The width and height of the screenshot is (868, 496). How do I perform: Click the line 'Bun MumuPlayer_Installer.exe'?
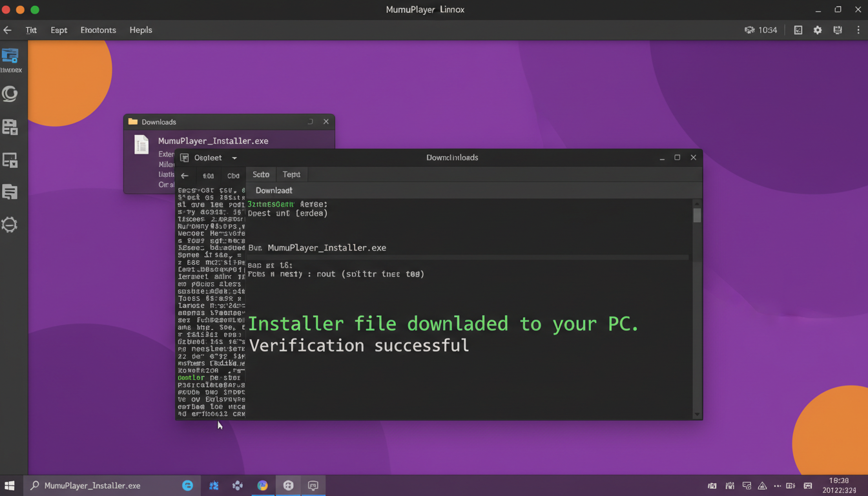click(317, 248)
